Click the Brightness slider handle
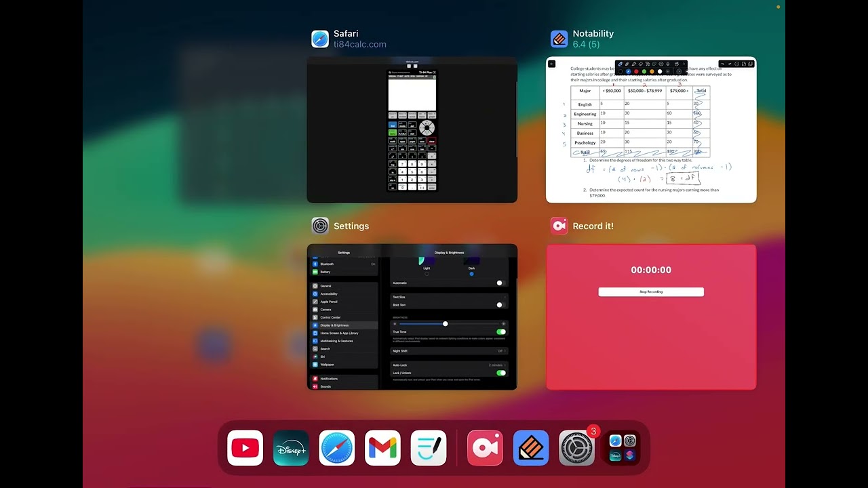 click(445, 324)
